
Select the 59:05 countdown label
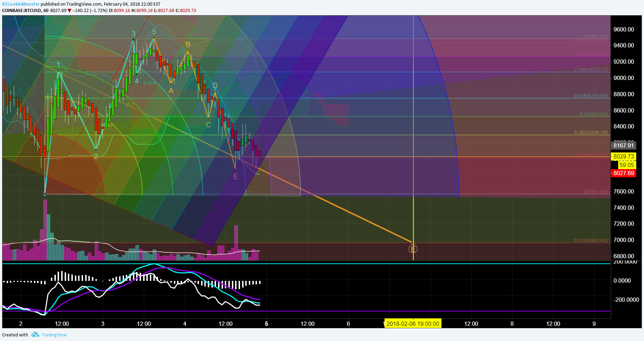coord(627,165)
